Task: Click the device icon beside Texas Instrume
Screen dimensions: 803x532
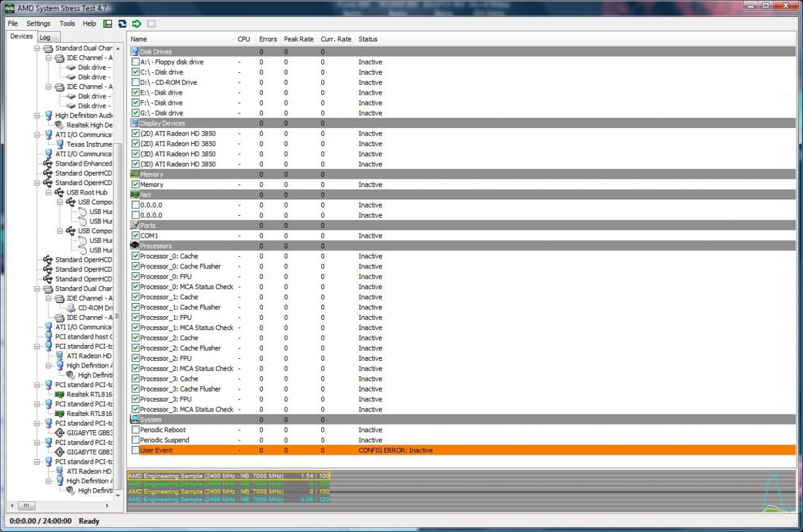Action: [60, 144]
